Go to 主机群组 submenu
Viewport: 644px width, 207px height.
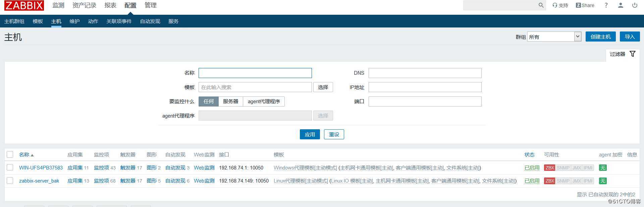pos(14,21)
